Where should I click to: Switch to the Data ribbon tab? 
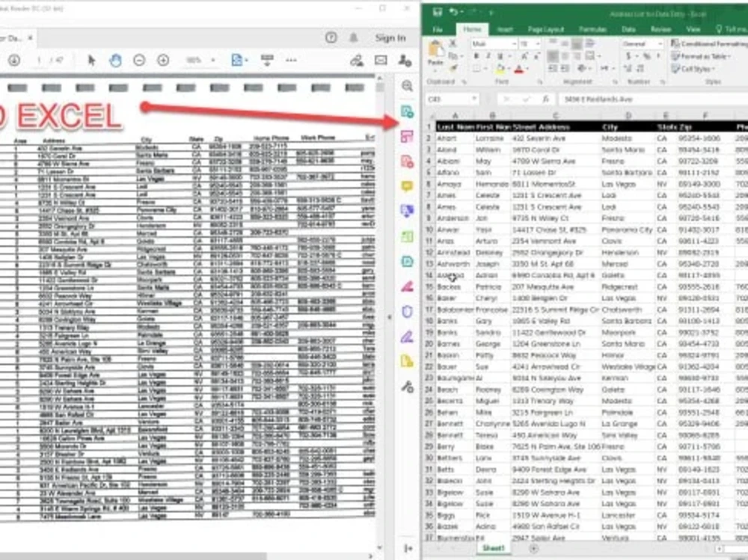tap(629, 30)
